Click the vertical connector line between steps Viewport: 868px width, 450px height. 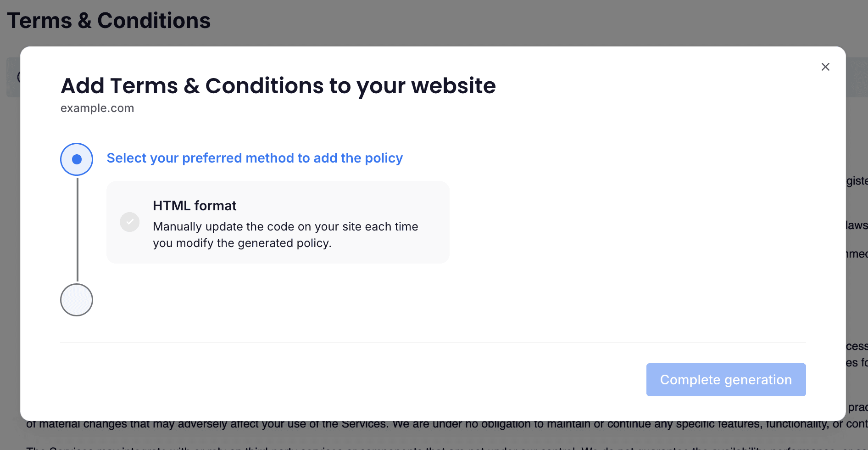(78, 230)
